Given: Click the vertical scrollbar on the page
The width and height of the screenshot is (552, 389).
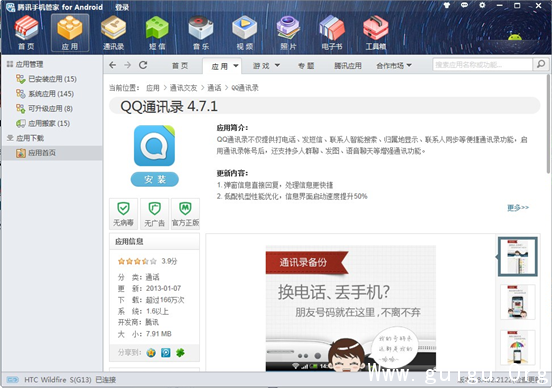Looking at the screenshot, I should click(548, 123).
